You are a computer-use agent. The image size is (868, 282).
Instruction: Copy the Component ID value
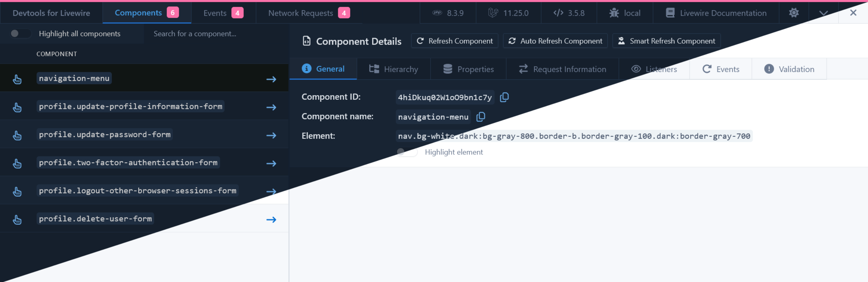pos(504,97)
